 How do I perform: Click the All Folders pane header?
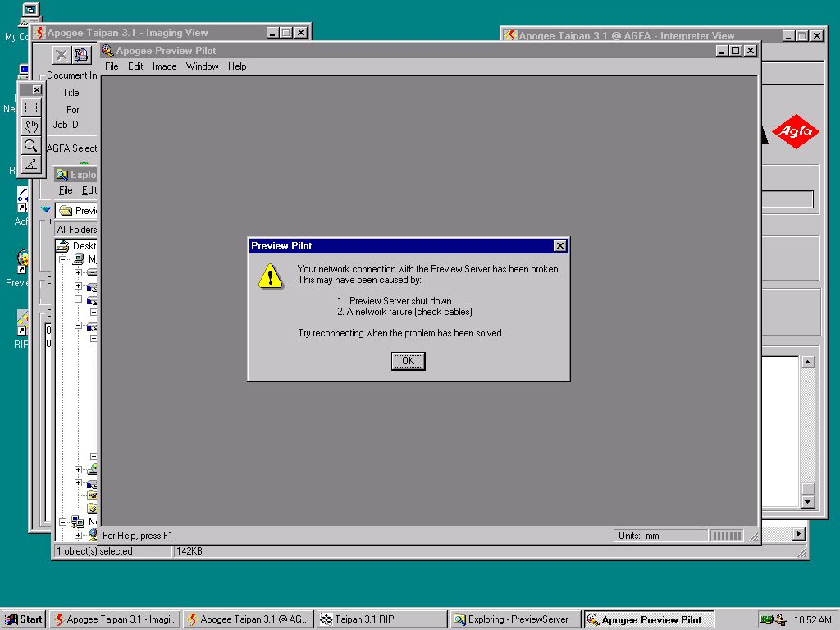pyautogui.click(x=76, y=230)
